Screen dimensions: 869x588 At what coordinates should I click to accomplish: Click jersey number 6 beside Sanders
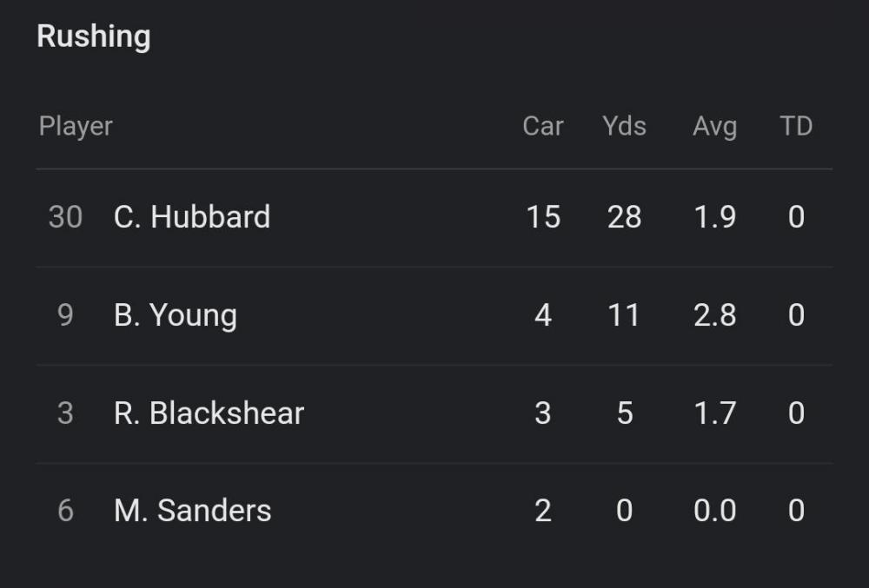pos(65,511)
